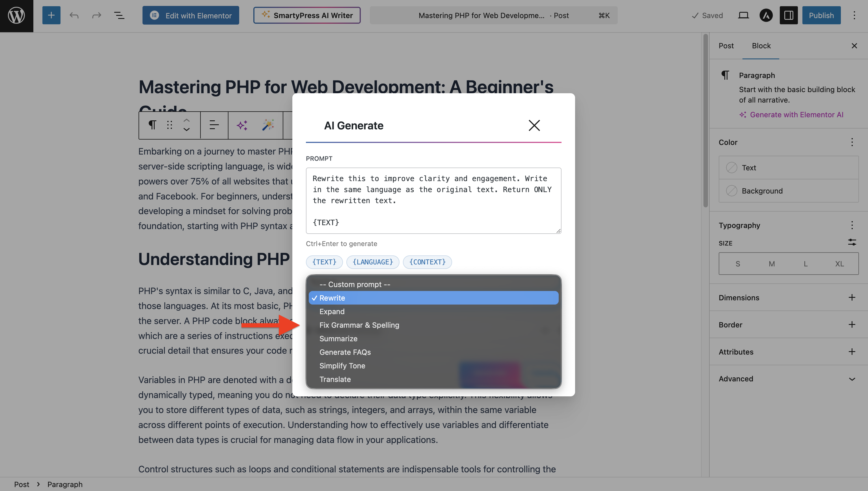Click the undo arrow icon
This screenshot has width=868, height=491.
coord(74,16)
